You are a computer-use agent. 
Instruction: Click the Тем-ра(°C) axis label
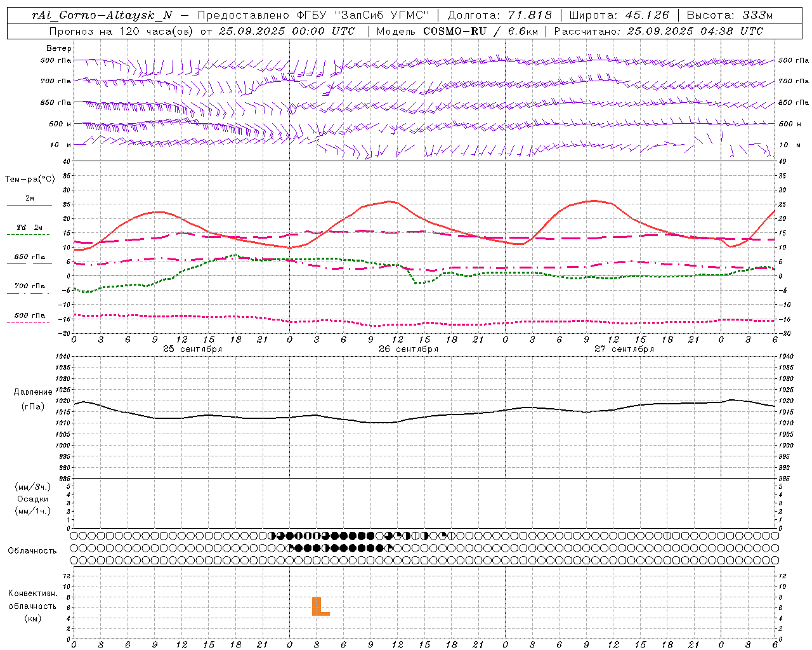(x=30, y=180)
